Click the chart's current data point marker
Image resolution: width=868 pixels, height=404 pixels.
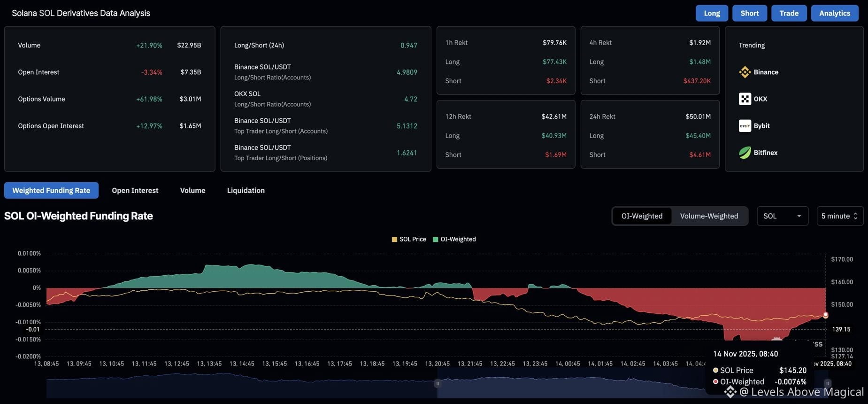(826, 315)
